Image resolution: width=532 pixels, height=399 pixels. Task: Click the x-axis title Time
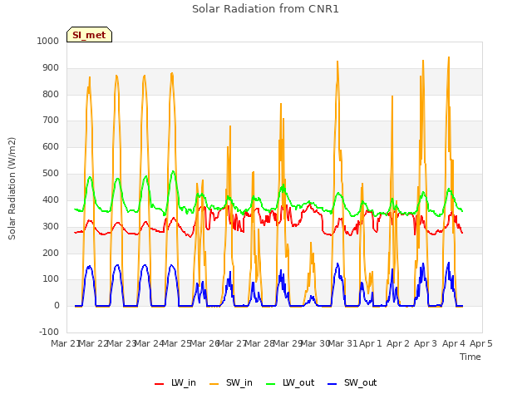point(470,357)
